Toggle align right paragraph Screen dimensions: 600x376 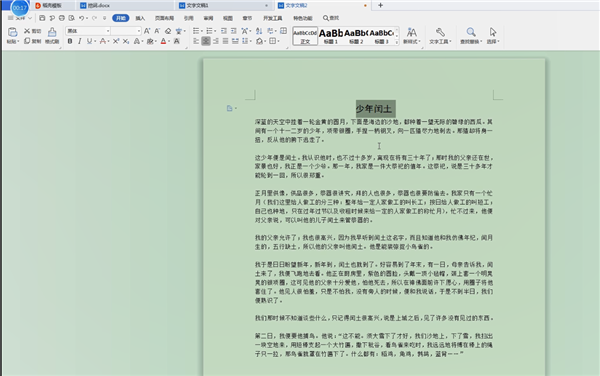216,41
